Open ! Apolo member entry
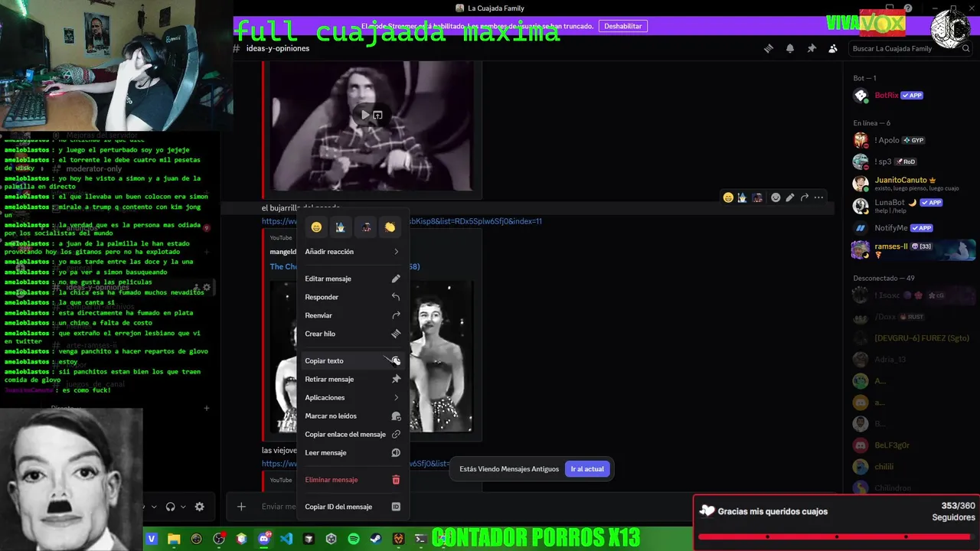The height and width of the screenshot is (551, 980). pyautogui.click(x=911, y=140)
